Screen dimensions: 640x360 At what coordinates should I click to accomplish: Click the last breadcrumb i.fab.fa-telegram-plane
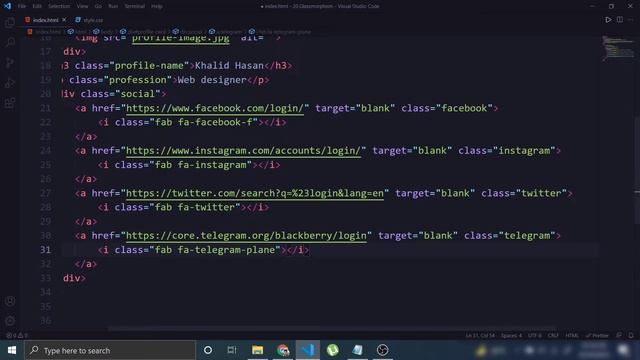280,31
